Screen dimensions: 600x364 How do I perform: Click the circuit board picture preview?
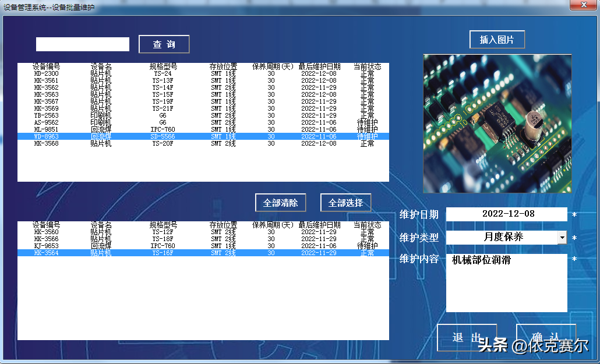pos(497,123)
